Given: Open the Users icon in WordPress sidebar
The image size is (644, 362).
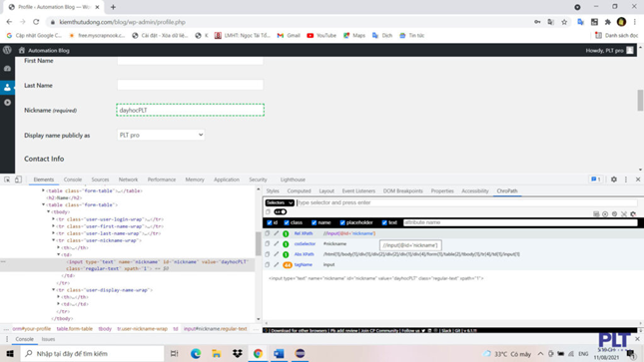Looking at the screenshot, I should point(7,87).
